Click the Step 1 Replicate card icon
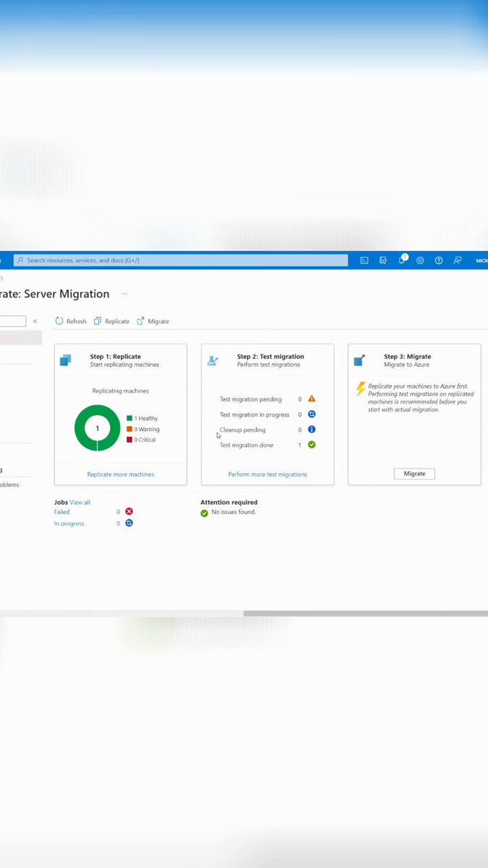Image resolution: width=488 pixels, height=868 pixels. pyautogui.click(x=66, y=360)
